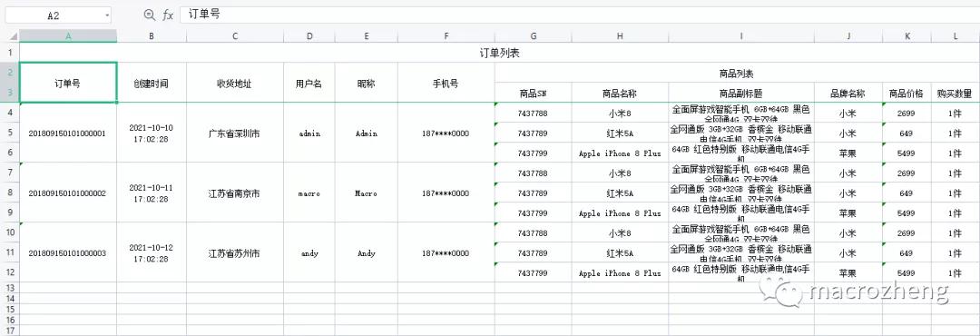Select row 13 header

(10, 287)
